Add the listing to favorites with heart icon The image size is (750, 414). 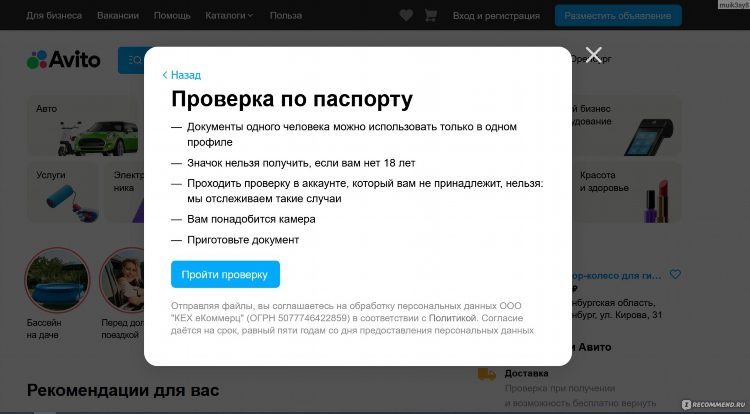pos(675,274)
